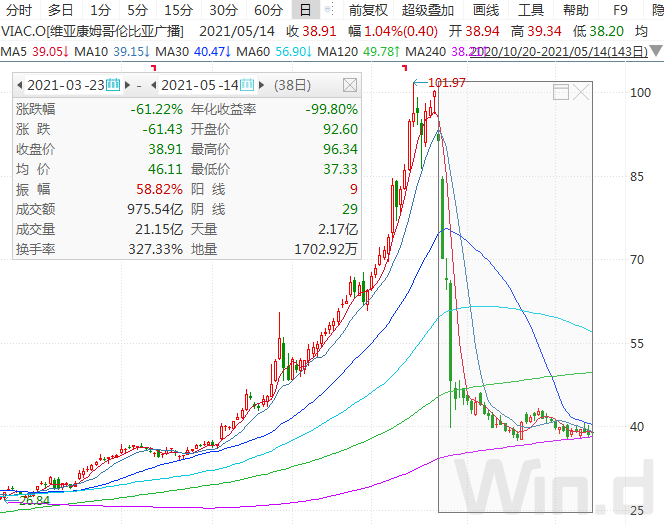This screenshot has height=525, width=664.
Task: Click the 26.84 low price marker
Action: (34, 500)
